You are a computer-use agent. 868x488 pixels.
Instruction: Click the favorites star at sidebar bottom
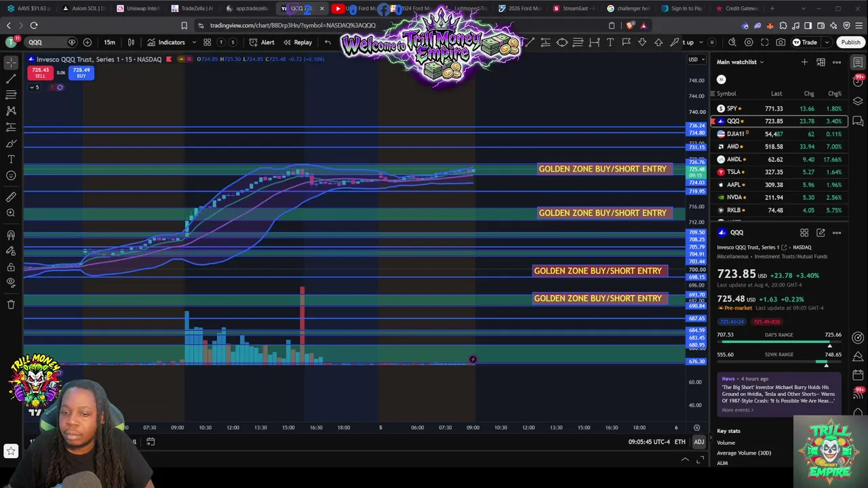click(x=11, y=451)
